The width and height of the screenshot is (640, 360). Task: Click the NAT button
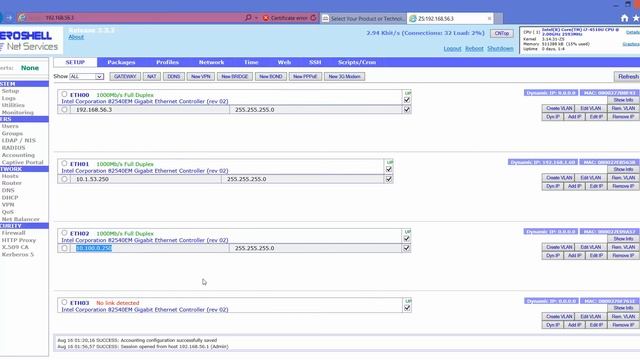(x=152, y=77)
